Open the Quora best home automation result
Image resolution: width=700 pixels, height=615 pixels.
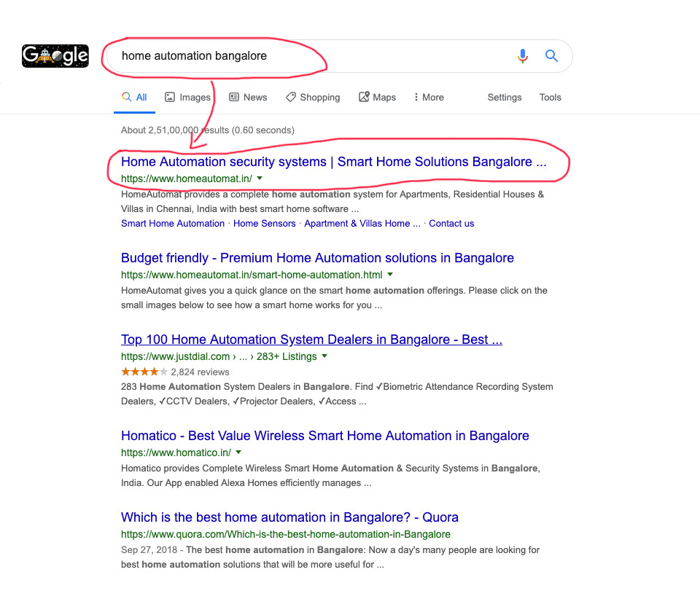(289, 517)
